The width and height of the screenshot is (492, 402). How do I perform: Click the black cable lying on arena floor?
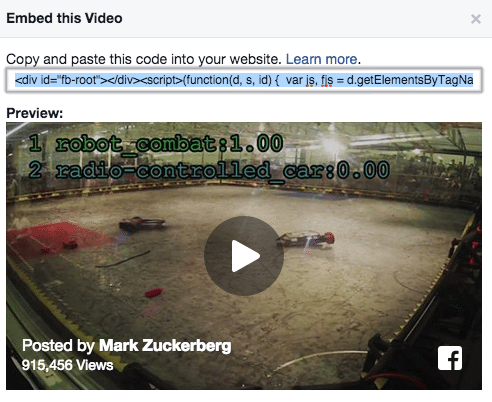coord(123,259)
